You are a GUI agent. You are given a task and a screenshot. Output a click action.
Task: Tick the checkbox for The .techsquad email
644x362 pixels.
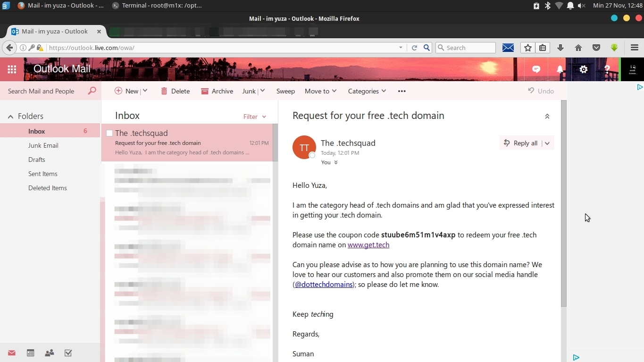point(109,133)
